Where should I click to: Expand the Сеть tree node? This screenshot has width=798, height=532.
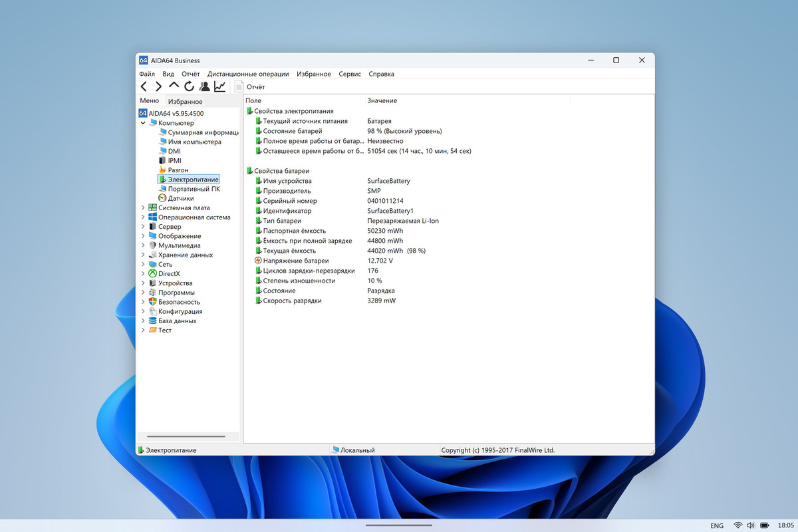click(143, 264)
